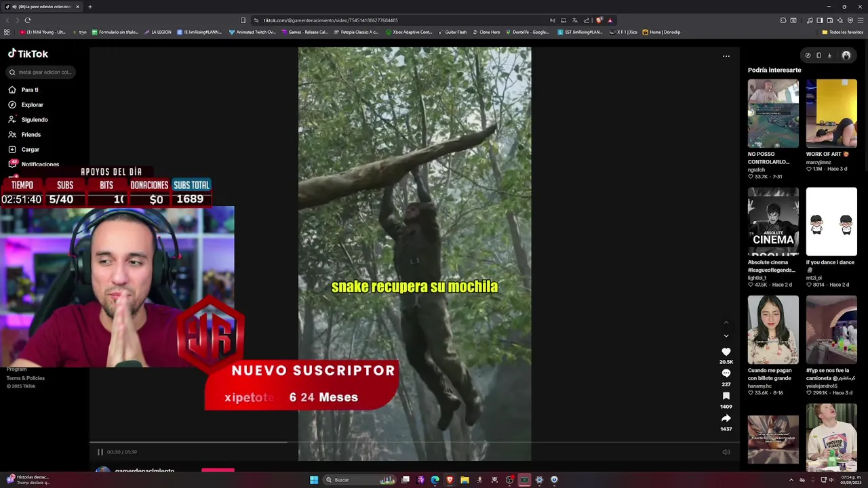The image size is (868, 488).
Task: Open '#fyp se nos fue la camioneta' thumbnail
Action: (831, 329)
